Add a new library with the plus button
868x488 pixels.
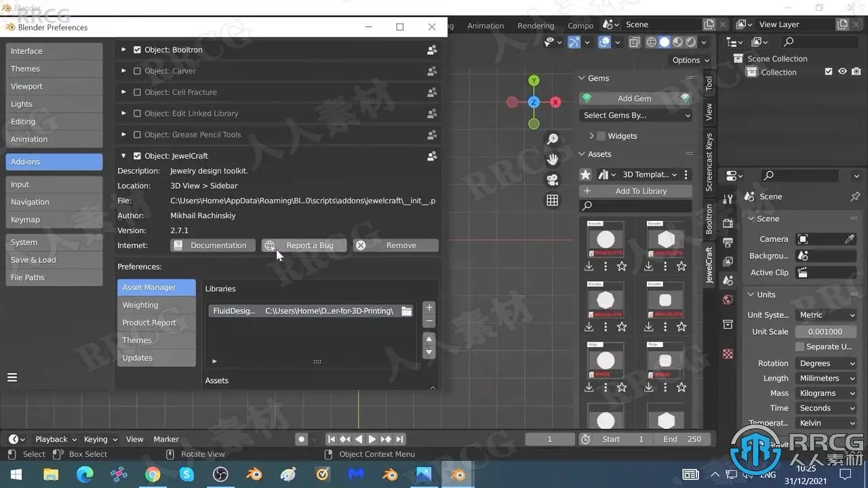coord(429,308)
